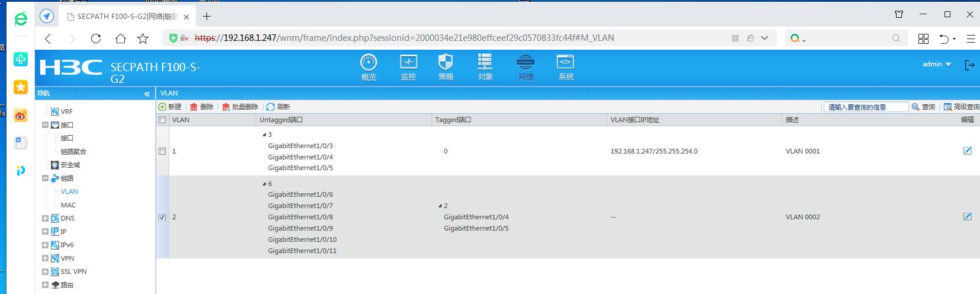Viewport: 980px width, 294px height.
Task: Open the 监控 monitoring icon
Action: (x=408, y=67)
